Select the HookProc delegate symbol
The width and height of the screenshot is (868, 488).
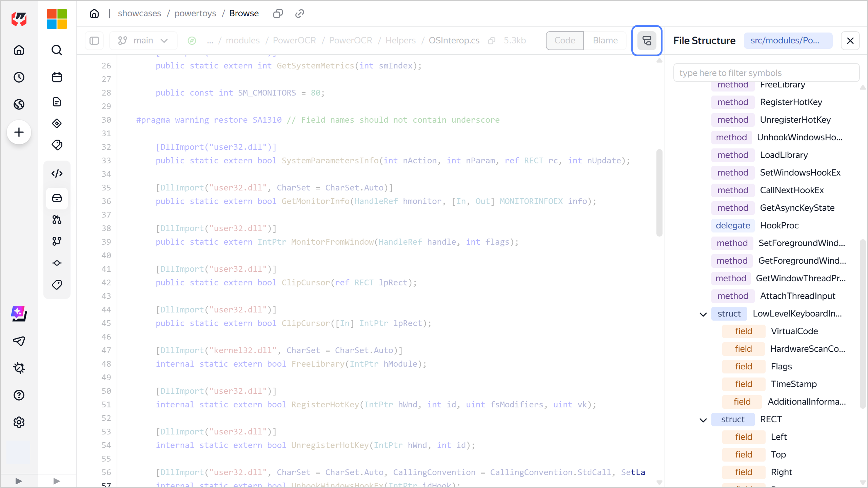coord(779,225)
